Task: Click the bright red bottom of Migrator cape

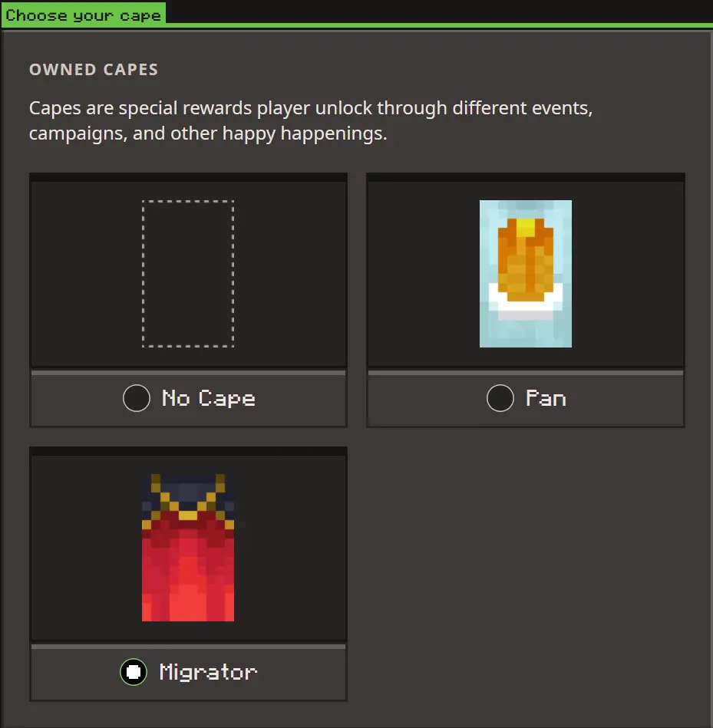Action: [188, 602]
